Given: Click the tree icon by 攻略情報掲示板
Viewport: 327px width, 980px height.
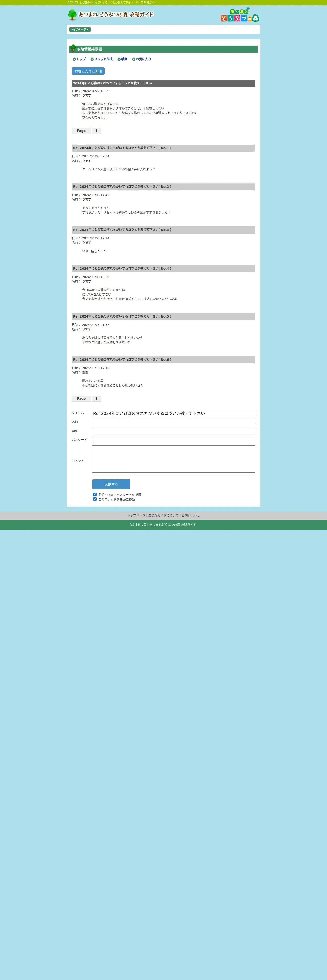Looking at the screenshot, I should click(x=73, y=48).
